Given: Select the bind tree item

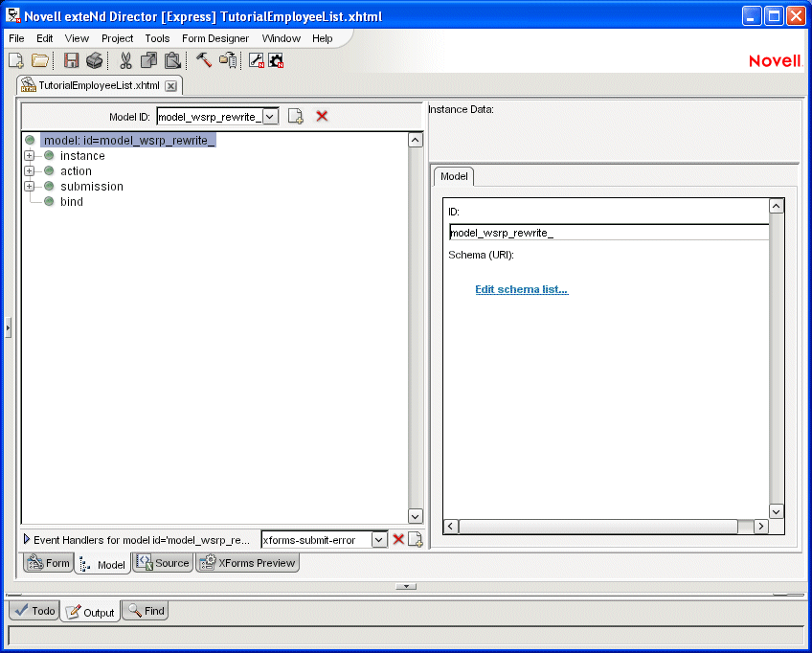Looking at the screenshot, I should pyautogui.click(x=72, y=201).
